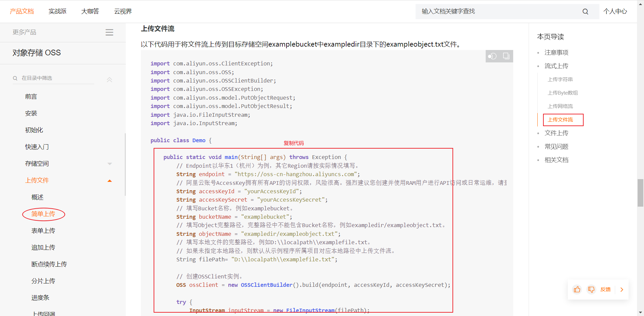This screenshot has width=644, height=316.
Task: Collapse the feedback widget with the arrow icon
Action: [622, 289]
